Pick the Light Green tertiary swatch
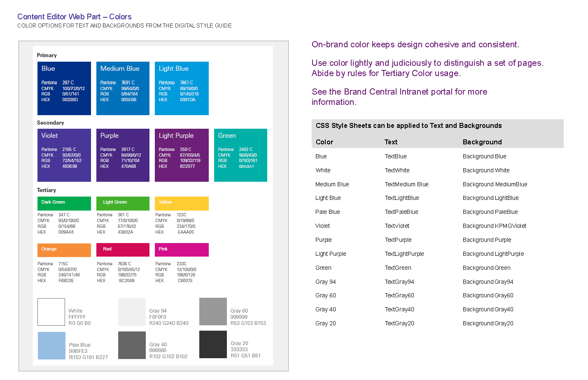588x380 pixels. pyautogui.click(x=123, y=203)
